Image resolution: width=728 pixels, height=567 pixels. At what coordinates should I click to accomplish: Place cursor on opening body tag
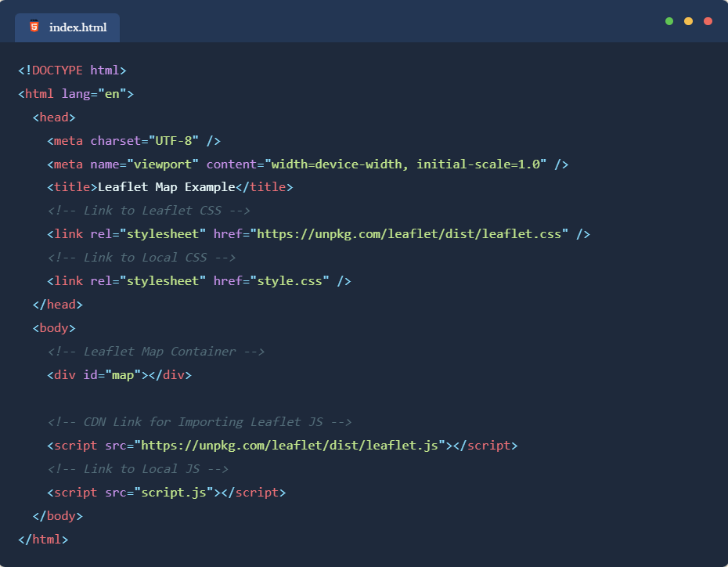coord(54,328)
